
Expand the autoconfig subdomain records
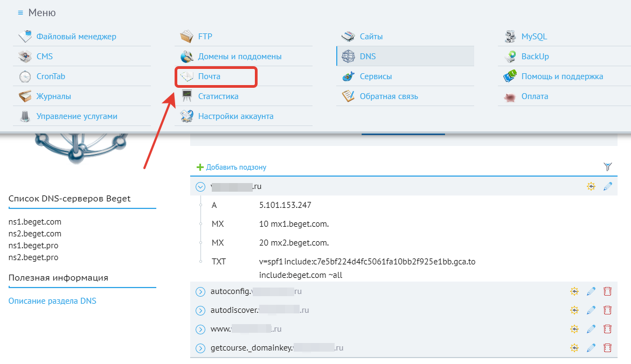tap(200, 292)
